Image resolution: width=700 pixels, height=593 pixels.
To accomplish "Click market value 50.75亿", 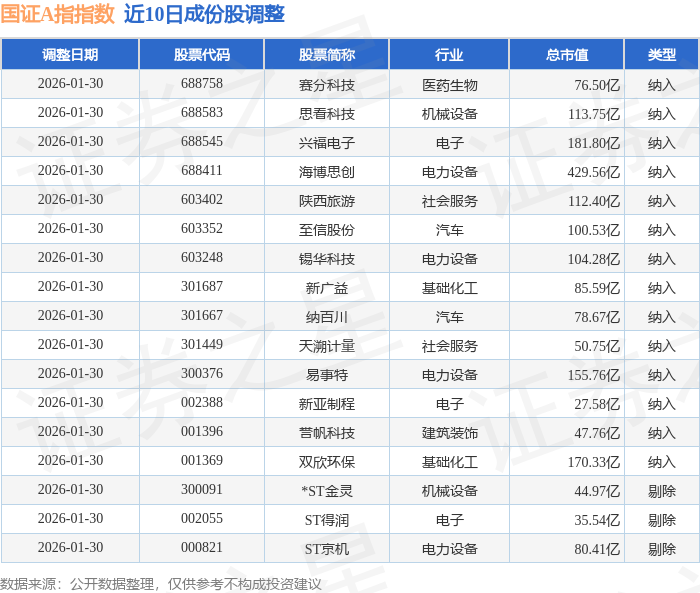I will (x=597, y=346).
